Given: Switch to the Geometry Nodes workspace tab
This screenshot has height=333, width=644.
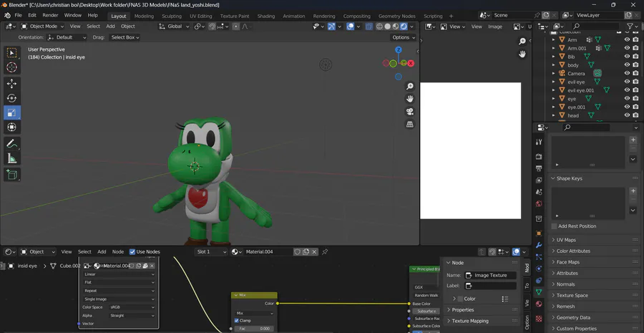Looking at the screenshot, I should [x=396, y=16].
